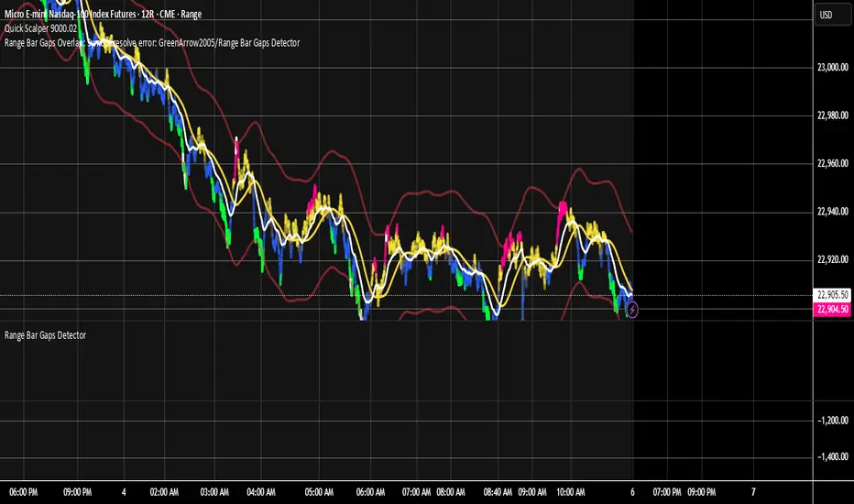The height and width of the screenshot is (504, 854).
Task: Click the Range Bar Gaps Overlap error legend
Action: (152, 42)
